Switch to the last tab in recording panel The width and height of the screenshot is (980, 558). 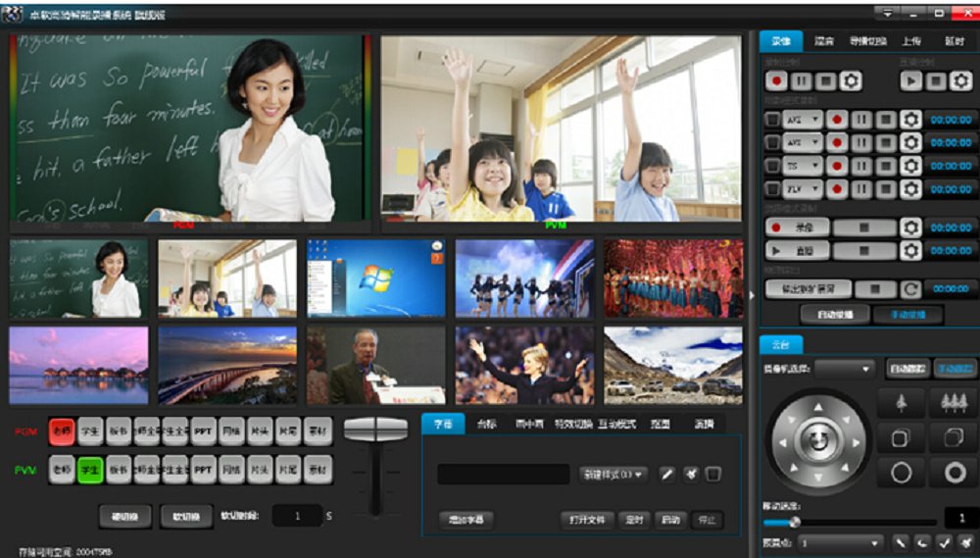click(x=955, y=41)
